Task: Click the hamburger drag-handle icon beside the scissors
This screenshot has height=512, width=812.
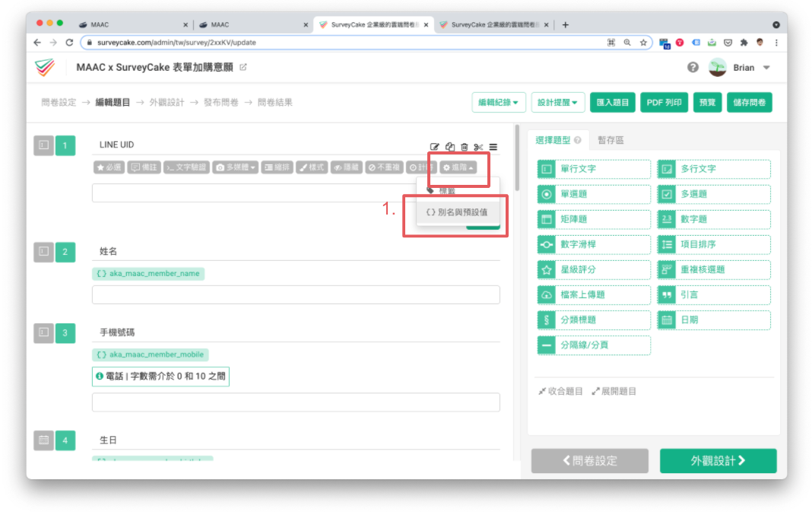Action: coord(493,146)
